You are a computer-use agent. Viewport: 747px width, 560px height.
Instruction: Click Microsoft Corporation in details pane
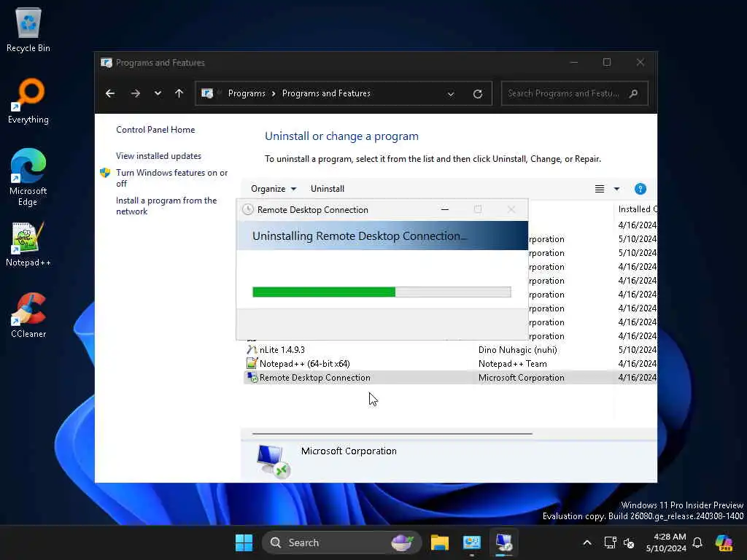click(349, 451)
